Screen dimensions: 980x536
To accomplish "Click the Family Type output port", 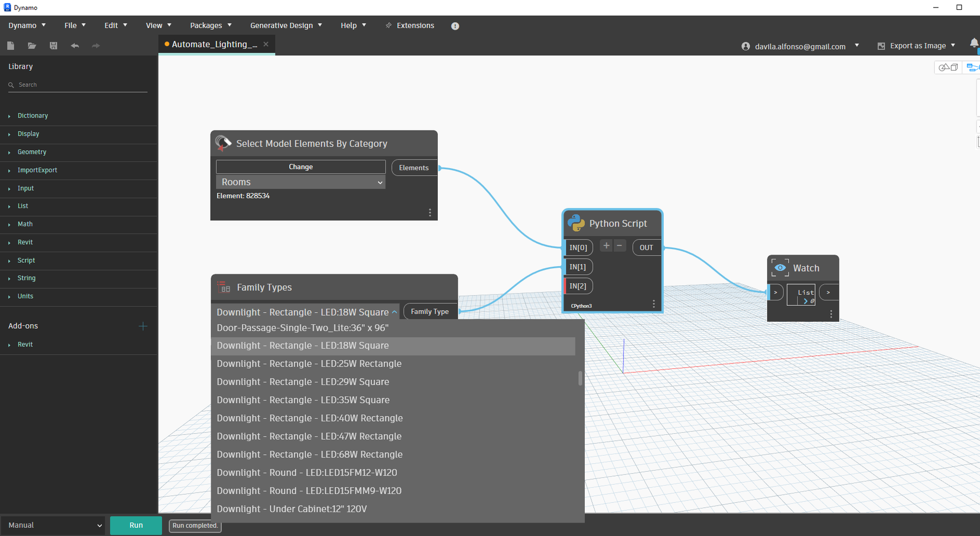I will click(x=430, y=311).
